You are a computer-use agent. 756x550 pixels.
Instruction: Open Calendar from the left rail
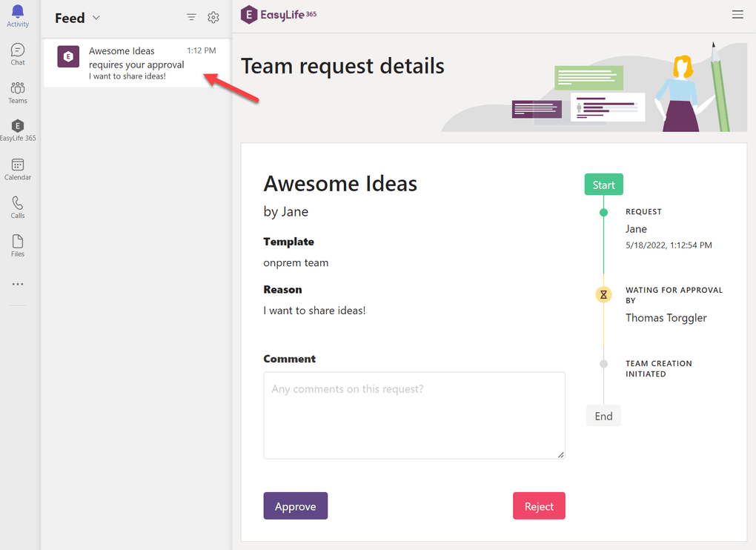pos(18,169)
